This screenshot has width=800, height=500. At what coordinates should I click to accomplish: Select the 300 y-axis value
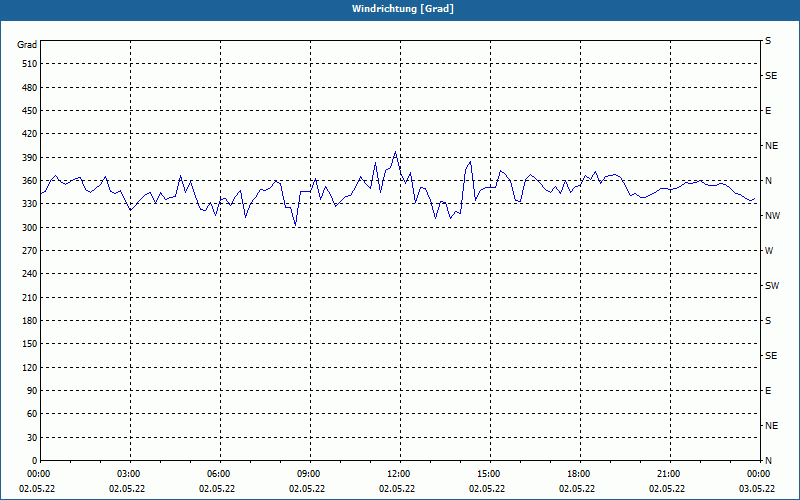point(30,227)
